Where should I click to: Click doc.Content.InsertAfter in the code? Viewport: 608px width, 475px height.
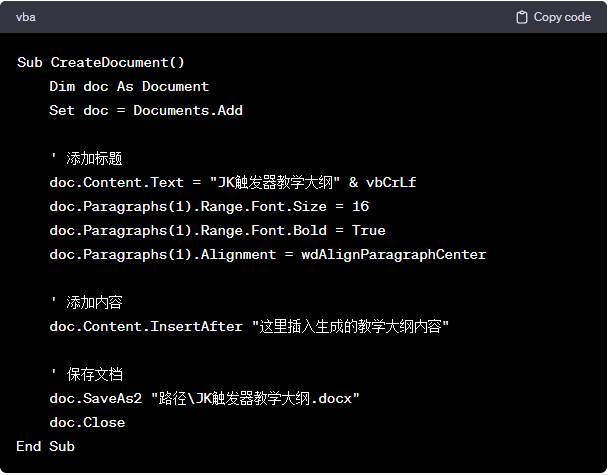pos(146,326)
